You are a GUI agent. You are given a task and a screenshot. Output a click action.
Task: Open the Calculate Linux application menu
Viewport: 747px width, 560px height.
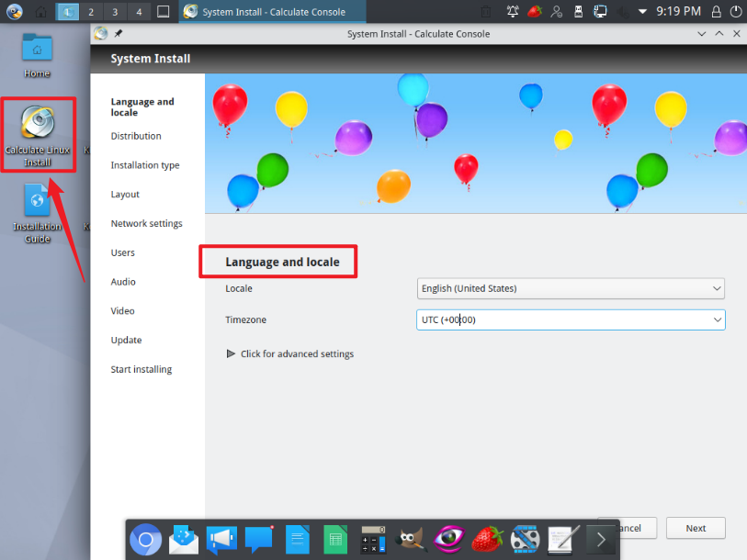(14, 11)
